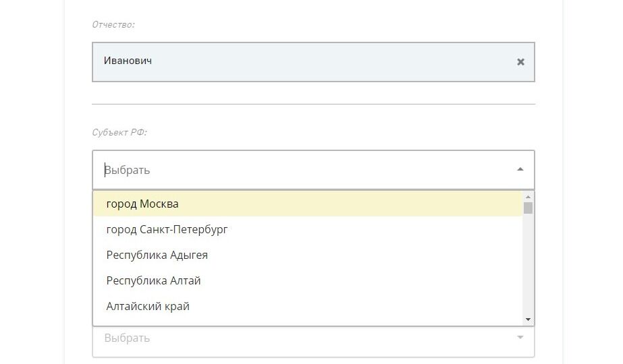
Task: Click the dropdown list scrollbar thumb
Action: tap(528, 208)
